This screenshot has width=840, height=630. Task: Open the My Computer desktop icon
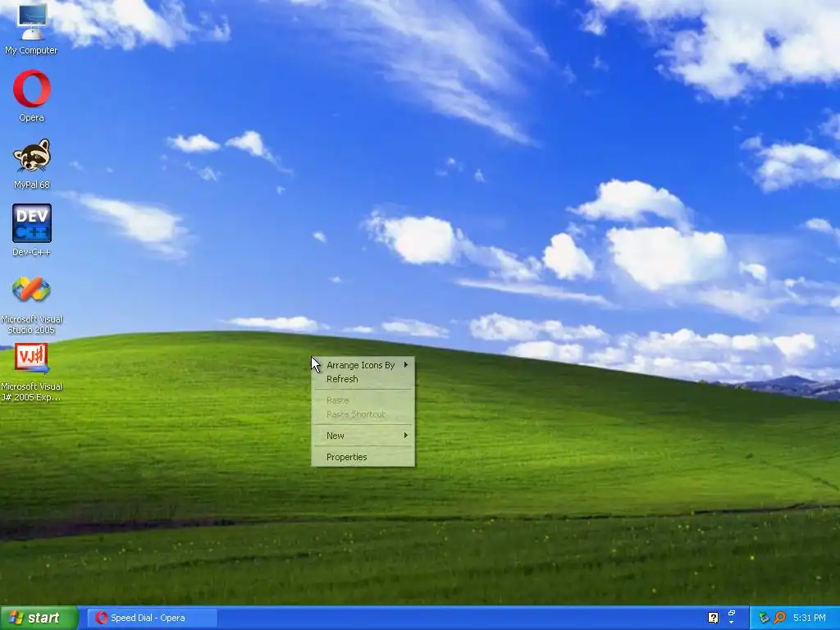[31, 28]
